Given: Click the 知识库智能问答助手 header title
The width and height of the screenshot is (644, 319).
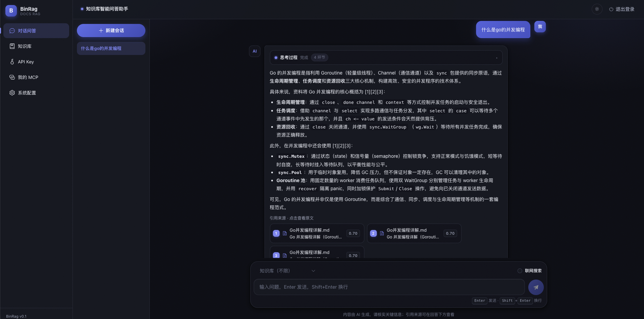Looking at the screenshot, I should click(107, 9).
